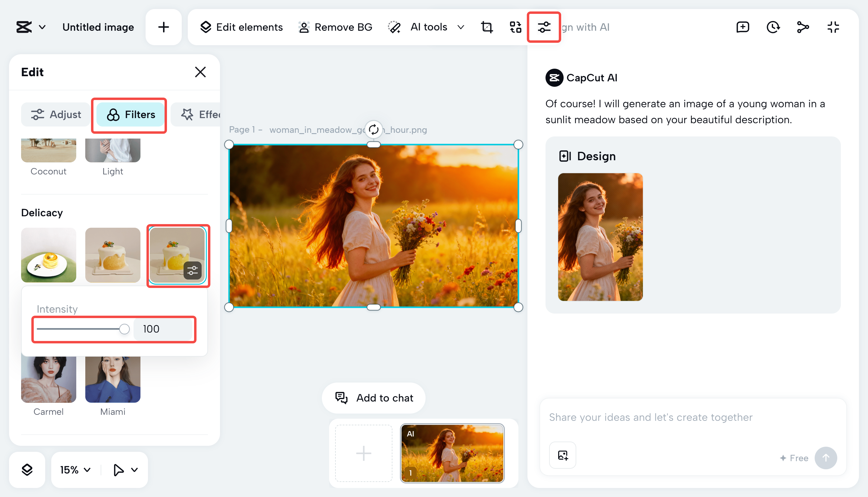Switch to the Filters tab
This screenshot has height=497, width=868.
(x=129, y=115)
